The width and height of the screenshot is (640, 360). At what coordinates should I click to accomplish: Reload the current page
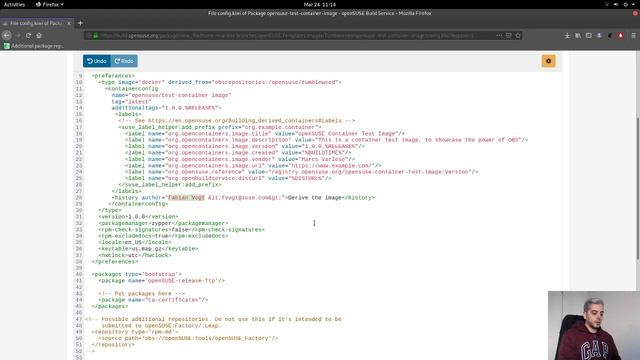tap(28, 36)
